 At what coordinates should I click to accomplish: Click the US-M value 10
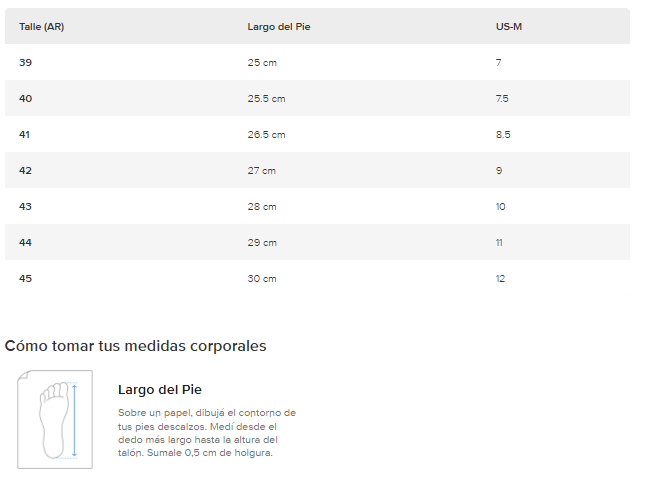point(500,206)
